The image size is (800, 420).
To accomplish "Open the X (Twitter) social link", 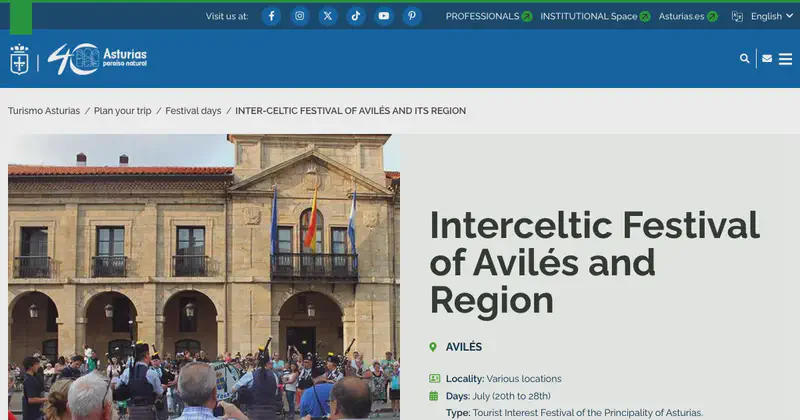I will (328, 16).
